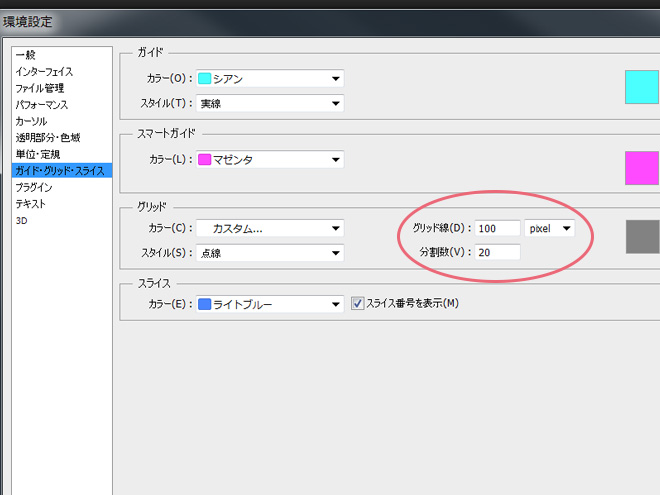The height and width of the screenshot is (495, 660).
Task: Open grid color カスタム dropdown
Action: click(270, 228)
